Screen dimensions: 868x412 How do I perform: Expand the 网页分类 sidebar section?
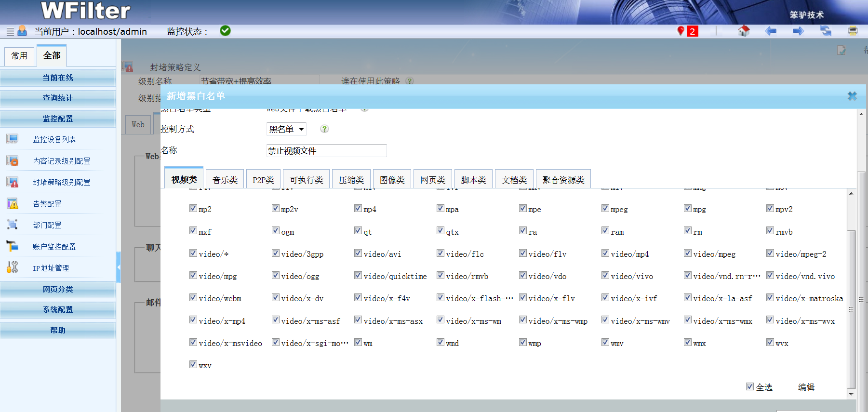pyautogui.click(x=58, y=289)
